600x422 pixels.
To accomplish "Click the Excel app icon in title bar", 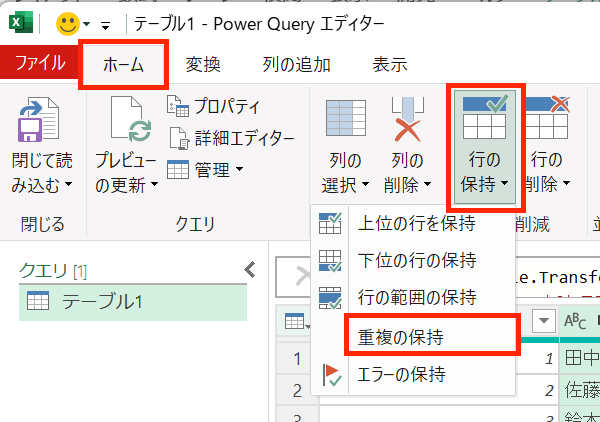I will click(x=21, y=23).
